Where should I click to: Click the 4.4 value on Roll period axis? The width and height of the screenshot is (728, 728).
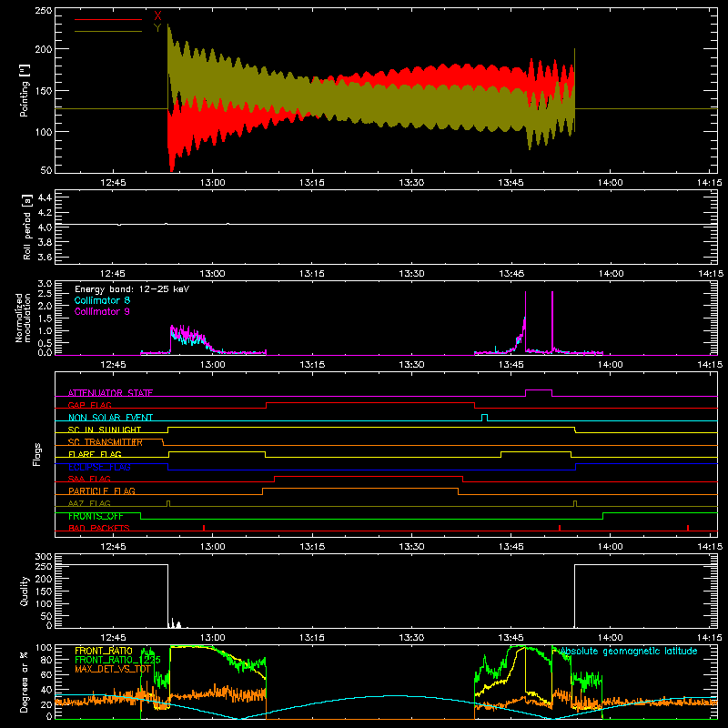[45, 197]
